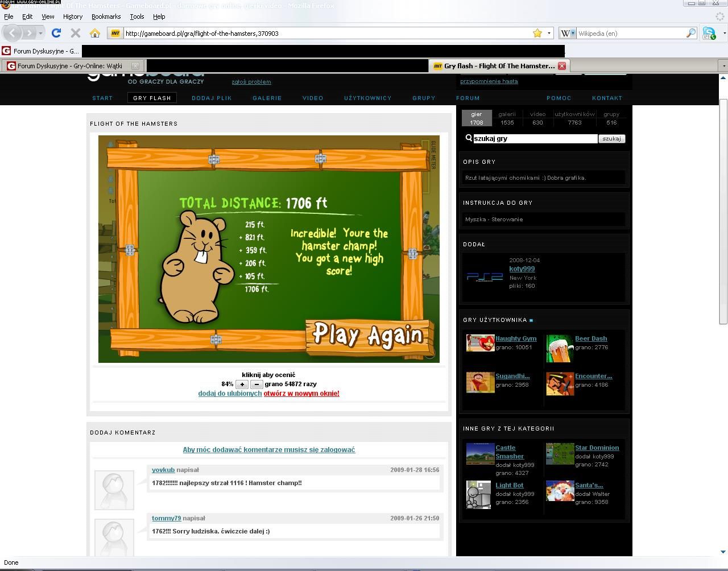
Task: Switch to the Forum Dyskusyjne Wątki tab
Action: [x=72, y=66]
